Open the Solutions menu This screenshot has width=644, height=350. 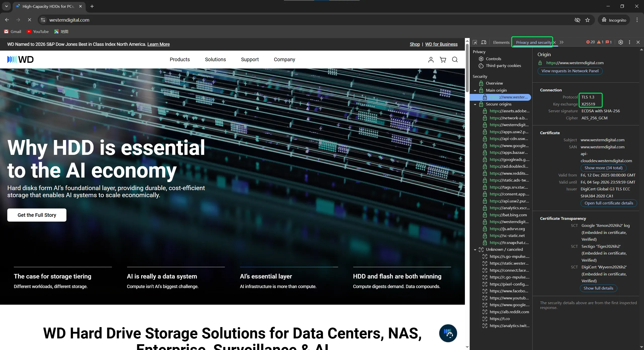pyautogui.click(x=215, y=59)
